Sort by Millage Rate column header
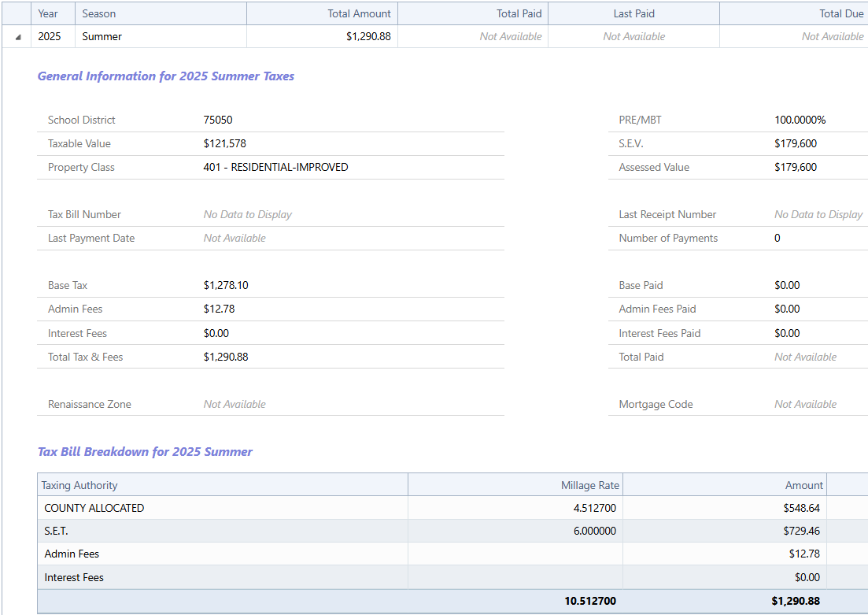The image size is (868, 615). [x=589, y=485]
